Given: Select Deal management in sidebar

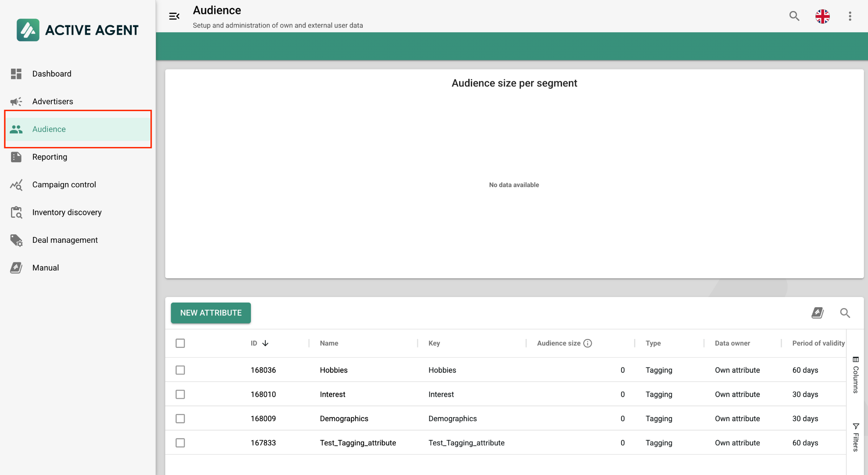Looking at the screenshot, I should point(65,240).
